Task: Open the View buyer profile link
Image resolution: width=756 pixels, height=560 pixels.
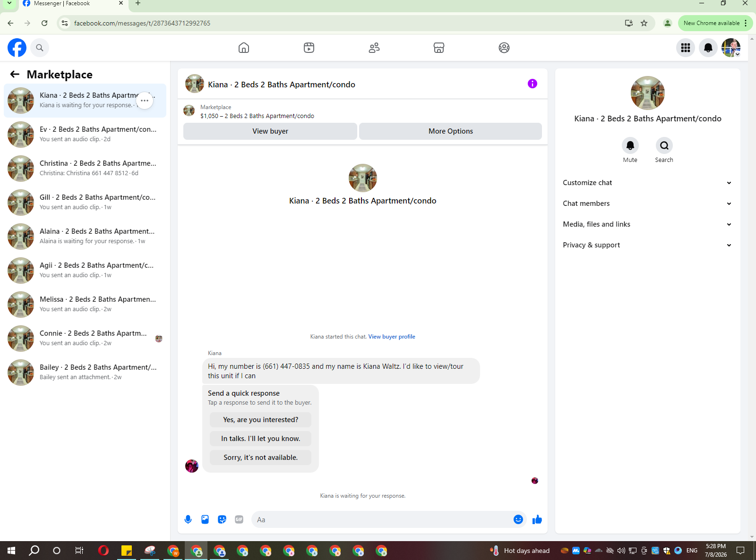Action: [x=392, y=337]
